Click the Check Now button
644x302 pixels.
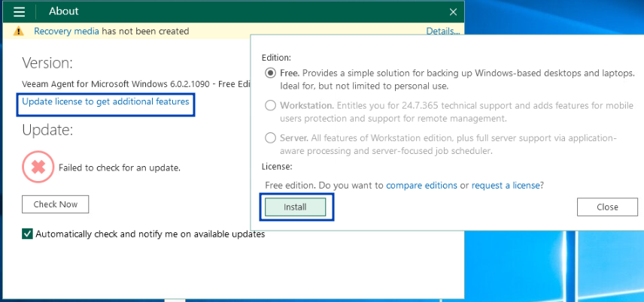click(x=56, y=204)
